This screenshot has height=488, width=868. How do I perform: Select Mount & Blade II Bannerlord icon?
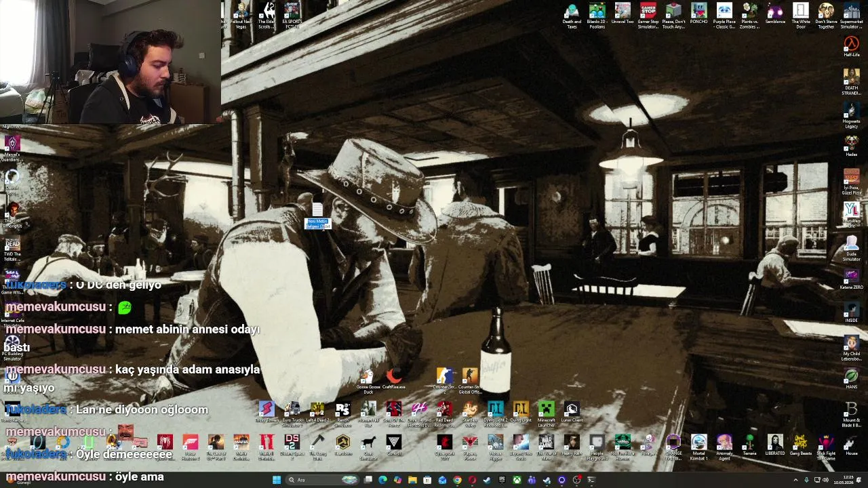(852, 414)
